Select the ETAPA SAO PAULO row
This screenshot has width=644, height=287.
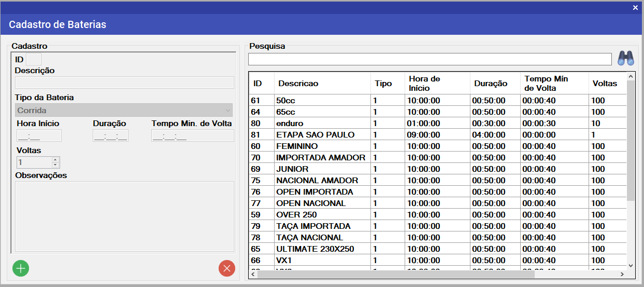[438, 134]
